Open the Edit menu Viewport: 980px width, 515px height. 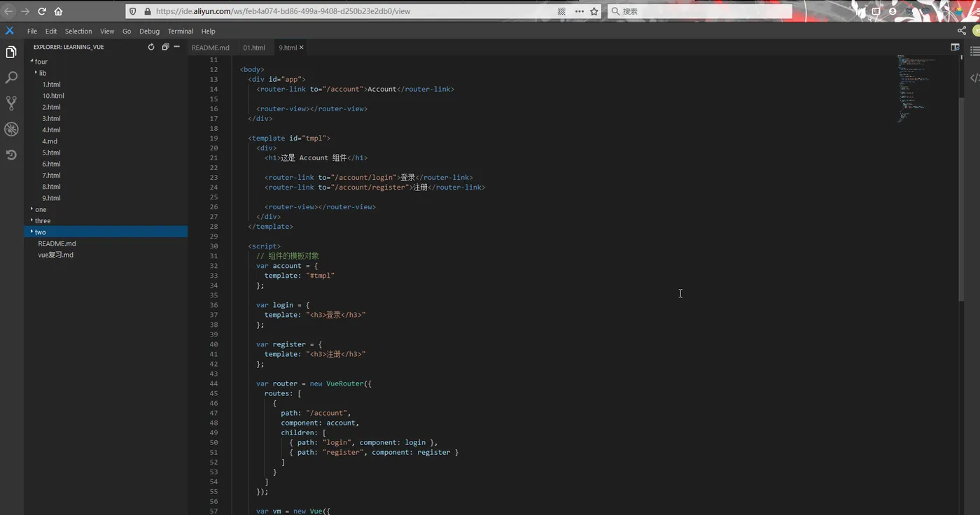click(51, 31)
